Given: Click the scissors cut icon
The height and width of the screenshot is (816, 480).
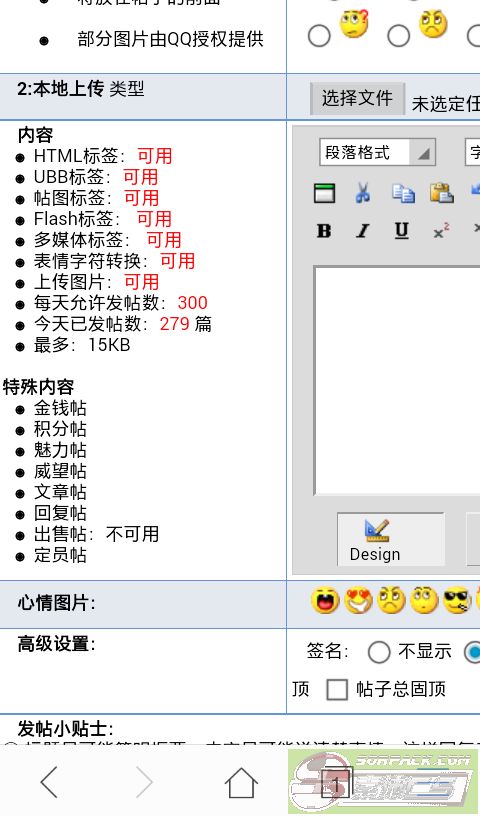Looking at the screenshot, I should pyautogui.click(x=363, y=194).
